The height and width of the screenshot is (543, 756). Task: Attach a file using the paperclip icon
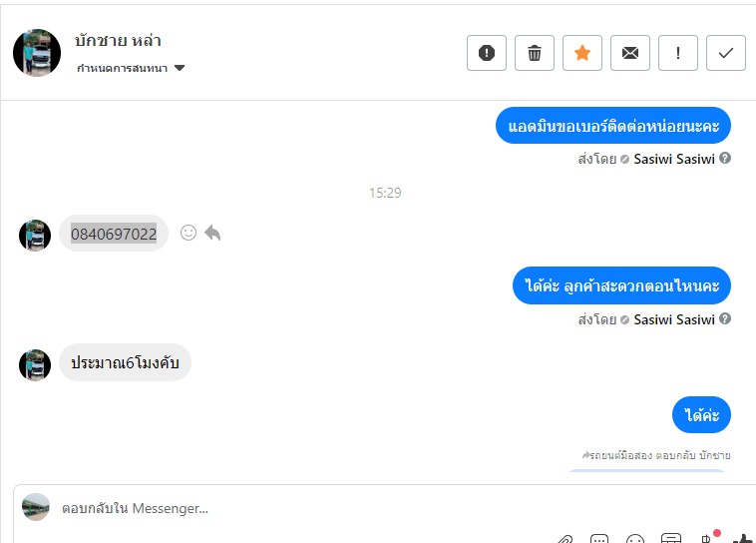[x=566, y=539]
